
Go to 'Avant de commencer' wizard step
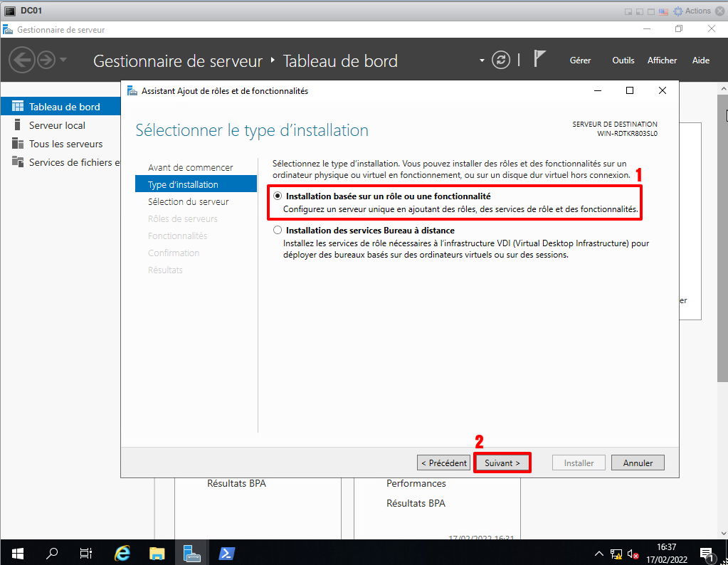pyautogui.click(x=190, y=167)
